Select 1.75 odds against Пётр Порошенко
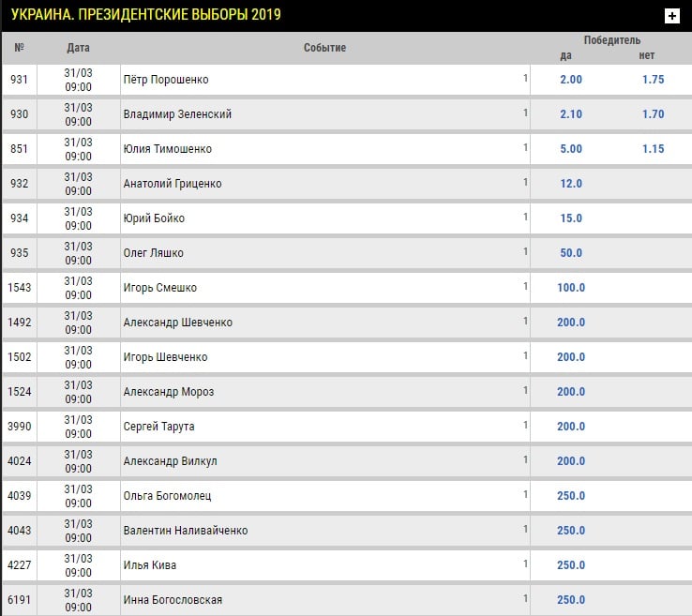Image resolution: width=692 pixels, height=616 pixels. 653,80
